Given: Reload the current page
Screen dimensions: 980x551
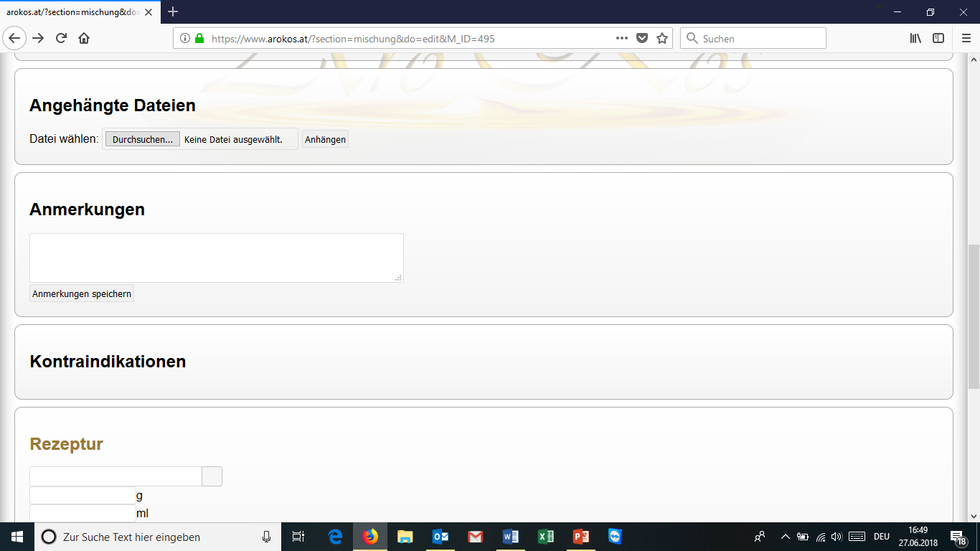Looking at the screenshot, I should click(x=61, y=38).
